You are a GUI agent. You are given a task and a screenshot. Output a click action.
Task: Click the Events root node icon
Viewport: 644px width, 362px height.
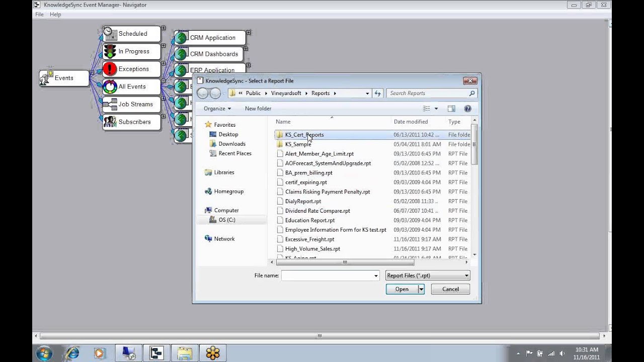pos(47,78)
